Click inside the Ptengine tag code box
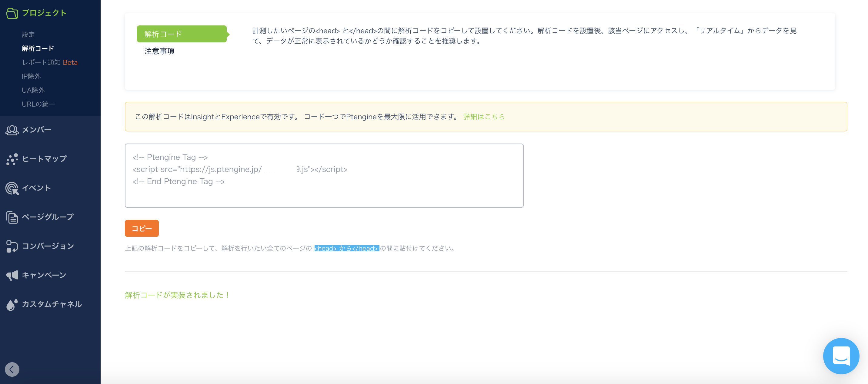Viewport: 868px width, 384px height. (x=324, y=175)
